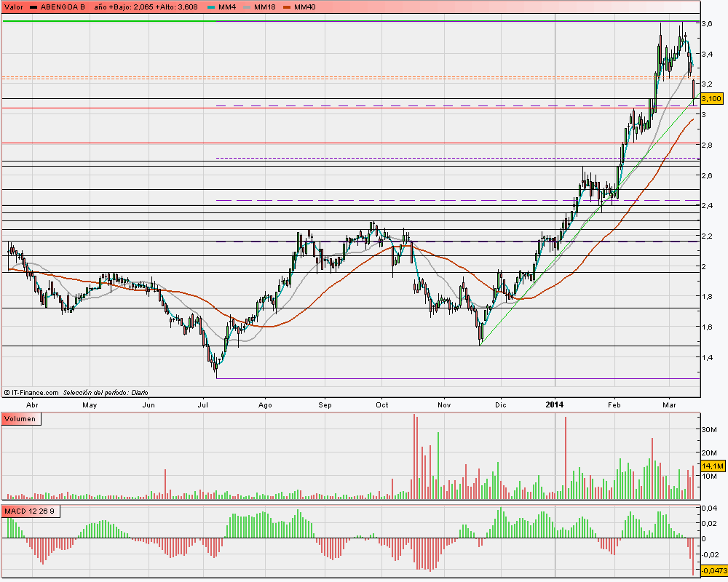Click the ABENGOA B legend label
728x582 pixels.
63,7
